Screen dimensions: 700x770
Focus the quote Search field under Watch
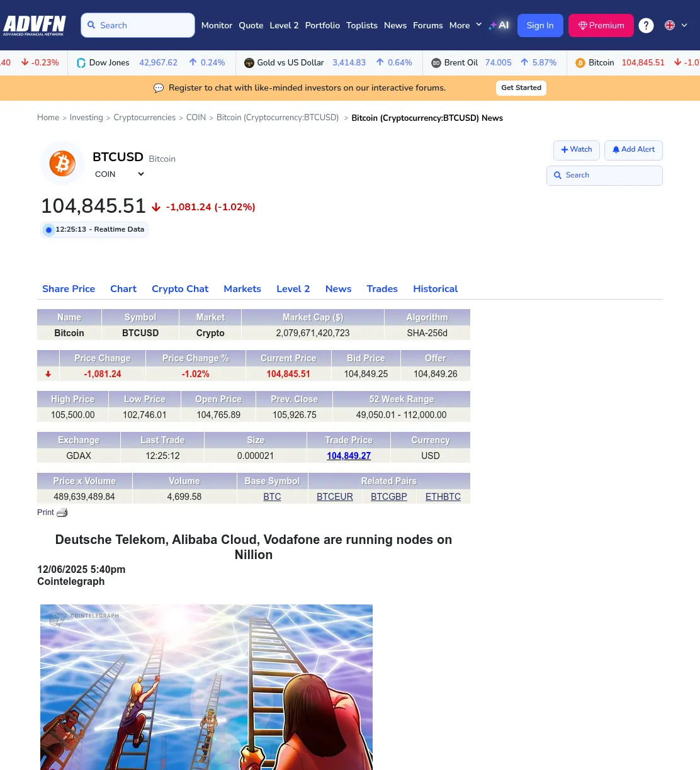604,176
